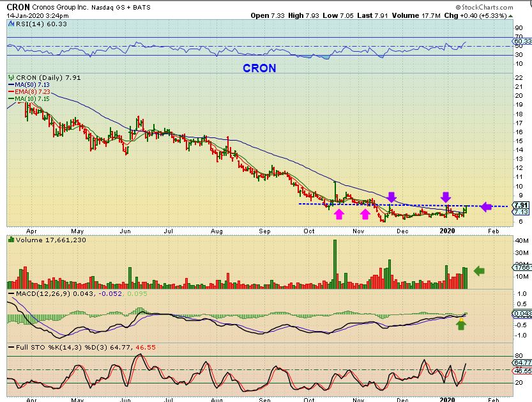The width and height of the screenshot is (532, 402).
Task: Click the RSI(14) 60.33 panel label
Action: tap(41, 24)
